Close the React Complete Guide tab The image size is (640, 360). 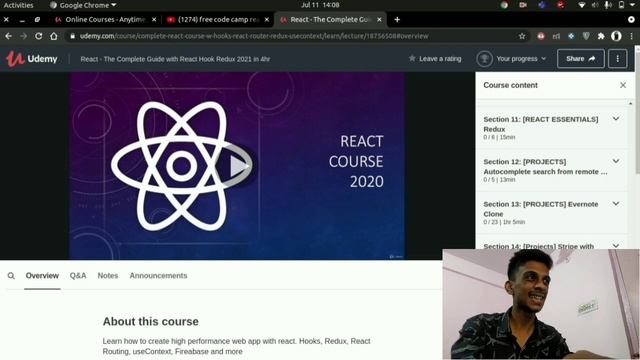pyautogui.click(x=379, y=20)
